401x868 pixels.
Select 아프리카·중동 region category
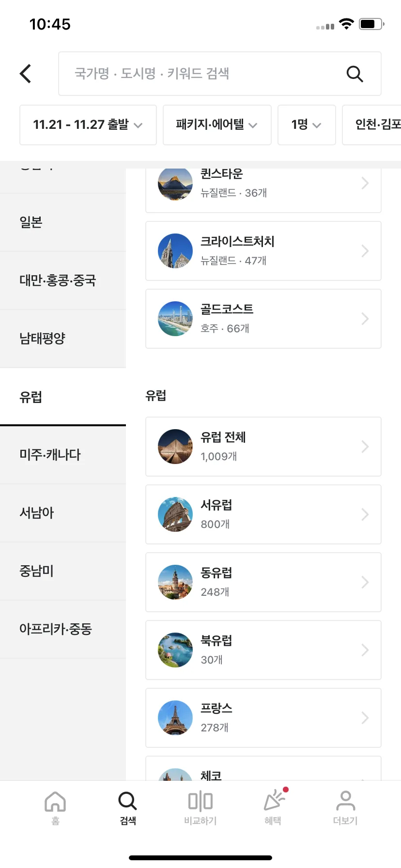click(63, 629)
